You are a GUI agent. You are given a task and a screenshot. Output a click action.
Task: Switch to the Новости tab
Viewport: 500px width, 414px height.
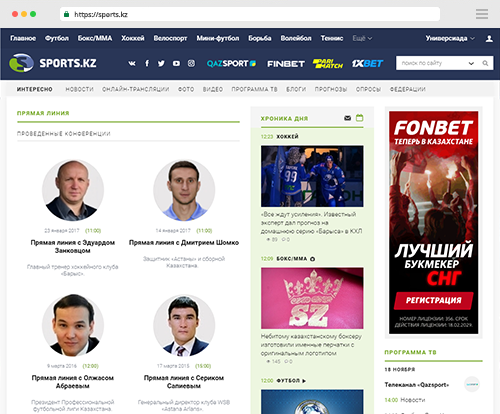(79, 89)
